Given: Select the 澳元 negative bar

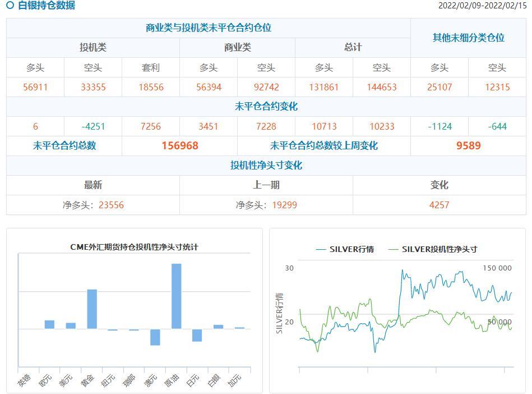Looking at the screenshot, I should (155, 337).
